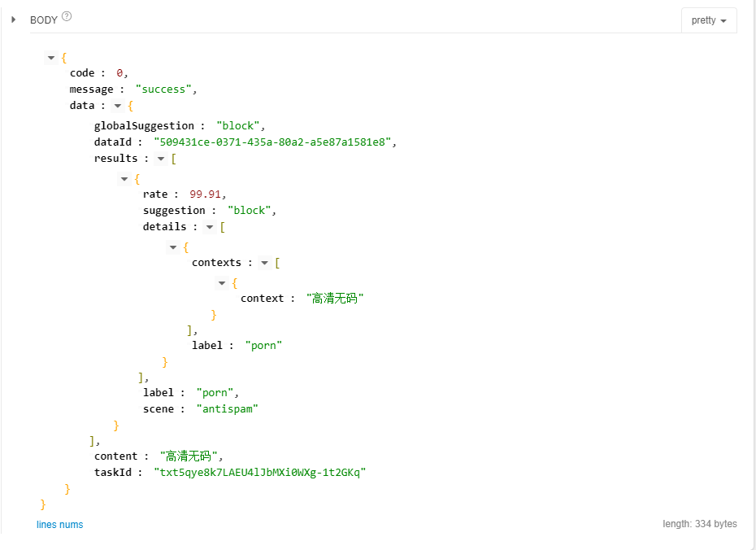Click the message value "success"
Screen dimensions: 756x550
[165, 89]
